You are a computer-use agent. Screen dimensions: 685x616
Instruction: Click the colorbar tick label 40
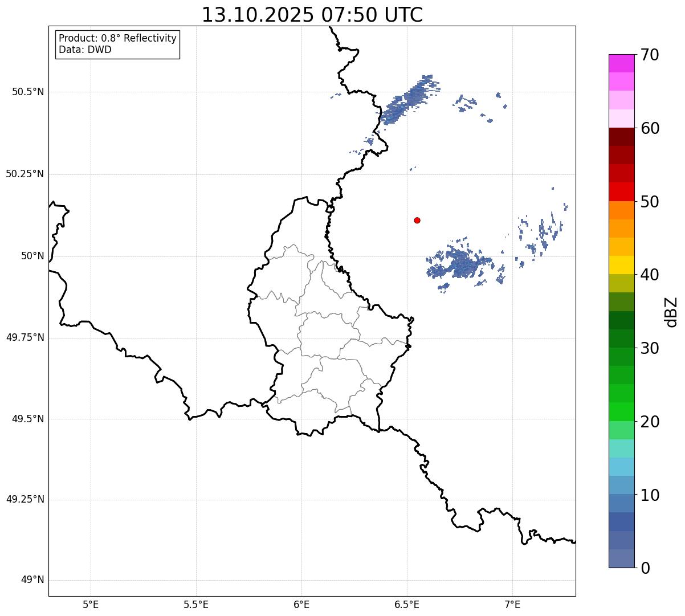pyautogui.click(x=650, y=275)
